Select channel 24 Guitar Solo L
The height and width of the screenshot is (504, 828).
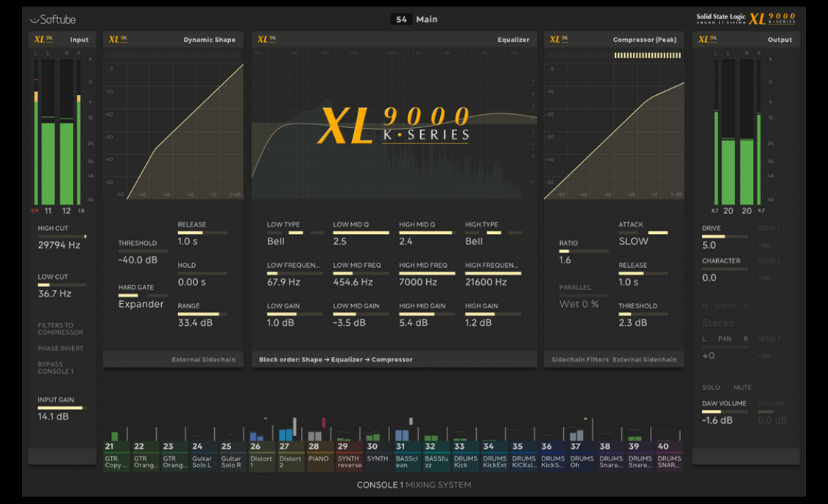(203, 455)
